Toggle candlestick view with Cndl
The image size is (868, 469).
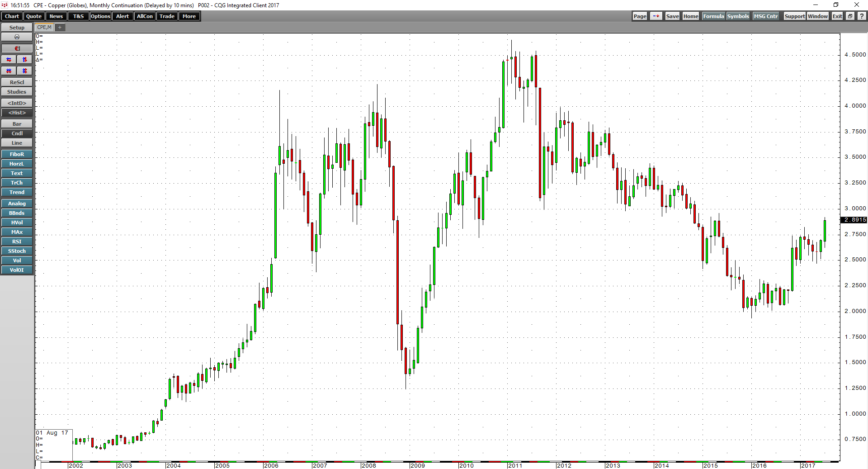click(x=17, y=133)
